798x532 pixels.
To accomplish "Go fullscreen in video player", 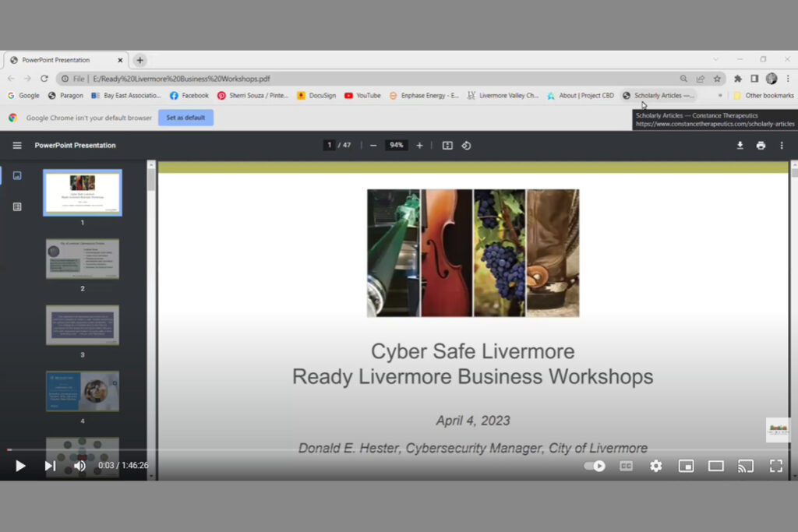I will click(775, 465).
